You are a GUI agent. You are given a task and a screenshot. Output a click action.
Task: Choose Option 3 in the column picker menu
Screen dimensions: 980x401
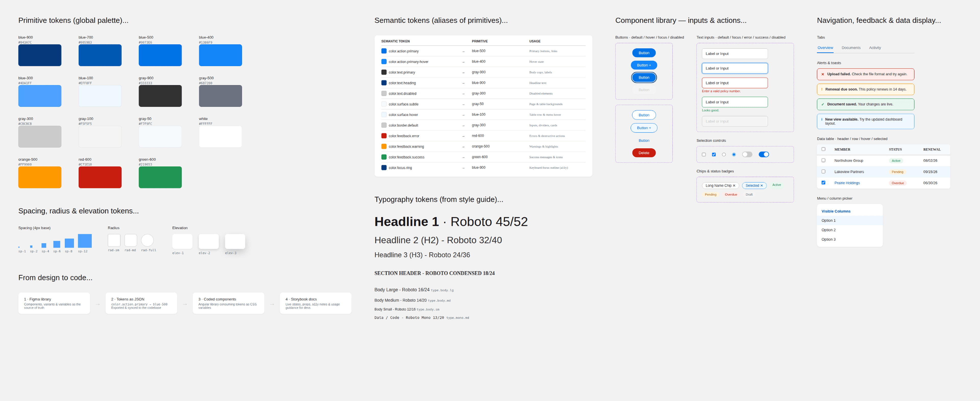(850, 239)
